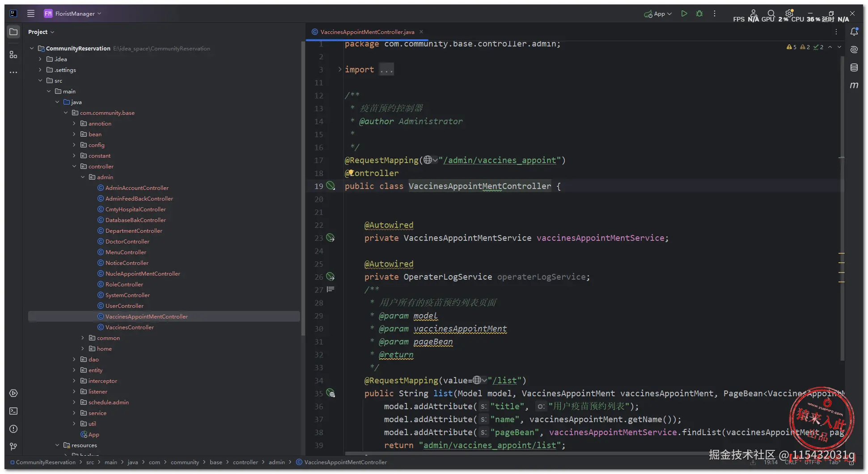The image size is (868, 474).
Task: Open the Services tool window
Action: 13,393
